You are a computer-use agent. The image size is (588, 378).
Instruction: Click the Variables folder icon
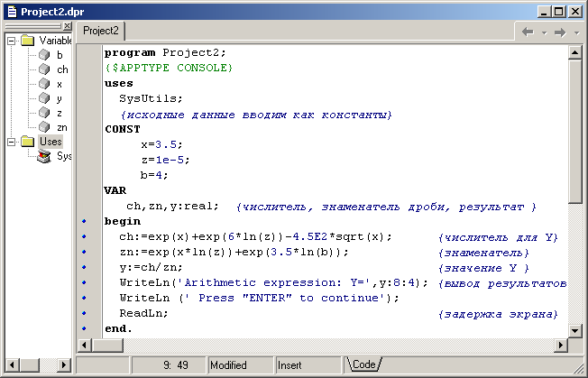coord(28,40)
